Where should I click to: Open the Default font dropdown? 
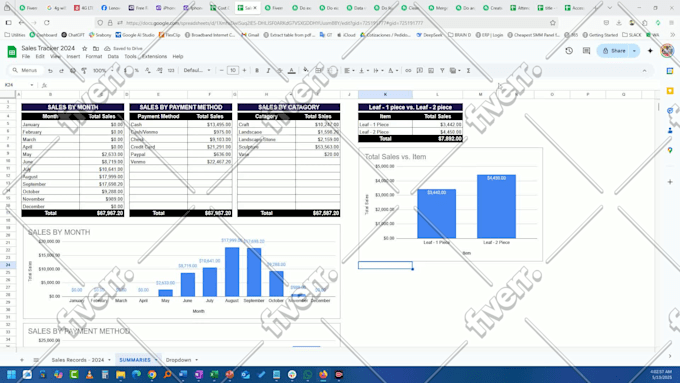196,70
